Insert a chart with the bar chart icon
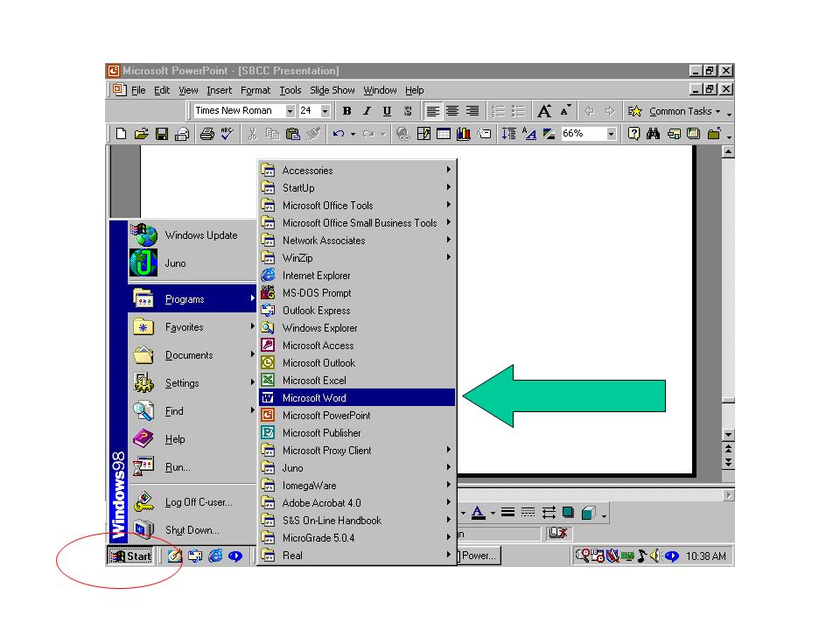 pos(464,133)
